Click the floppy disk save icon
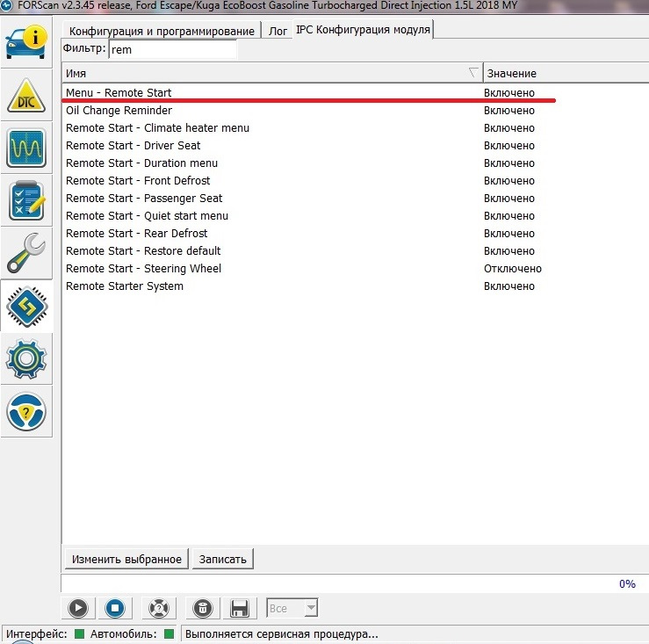 (240, 608)
